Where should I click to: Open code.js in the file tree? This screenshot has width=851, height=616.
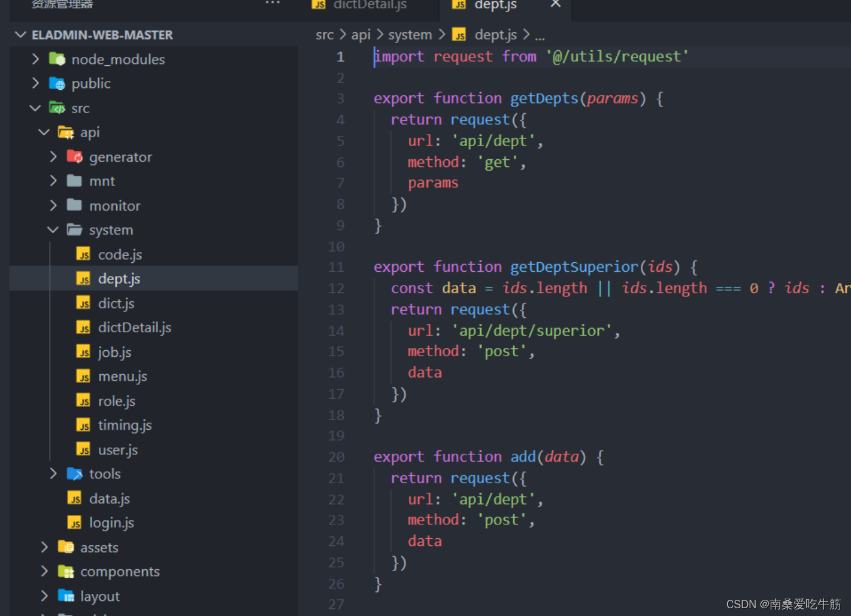[x=154, y=254]
